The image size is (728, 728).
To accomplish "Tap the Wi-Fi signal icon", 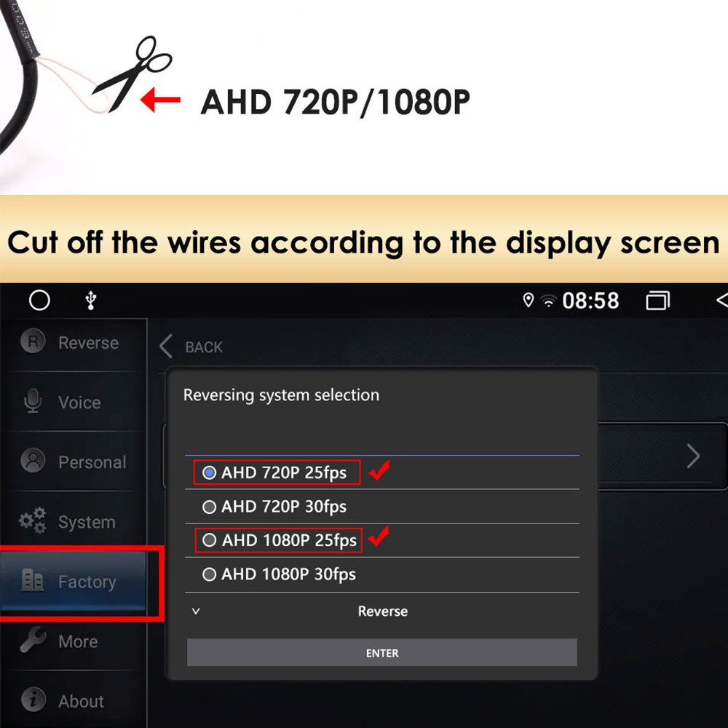I will tap(549, 301).
